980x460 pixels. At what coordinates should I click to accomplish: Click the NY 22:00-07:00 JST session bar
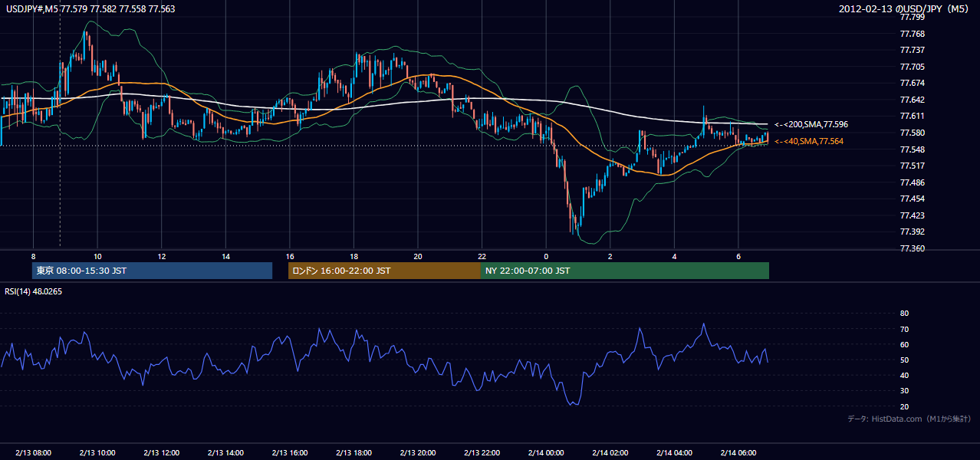click(625, 271)
